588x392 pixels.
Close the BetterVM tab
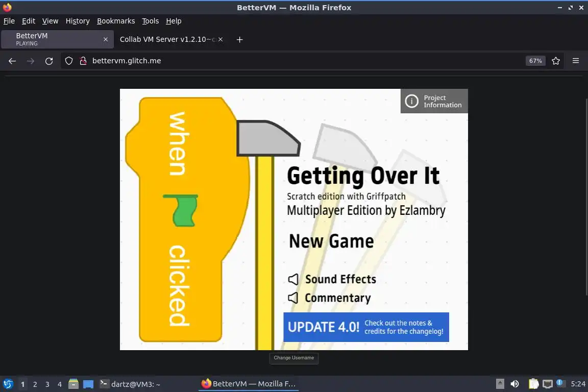(x=105, y=39)
